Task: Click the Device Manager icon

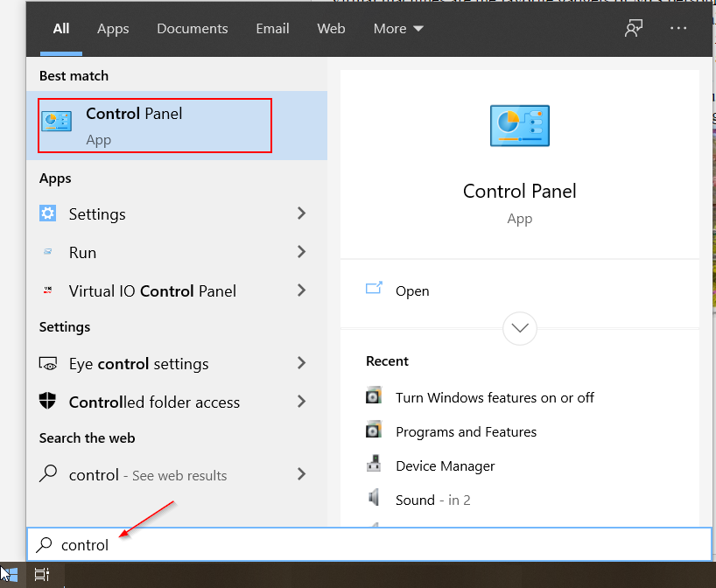Action: click(x=374, y=464)
